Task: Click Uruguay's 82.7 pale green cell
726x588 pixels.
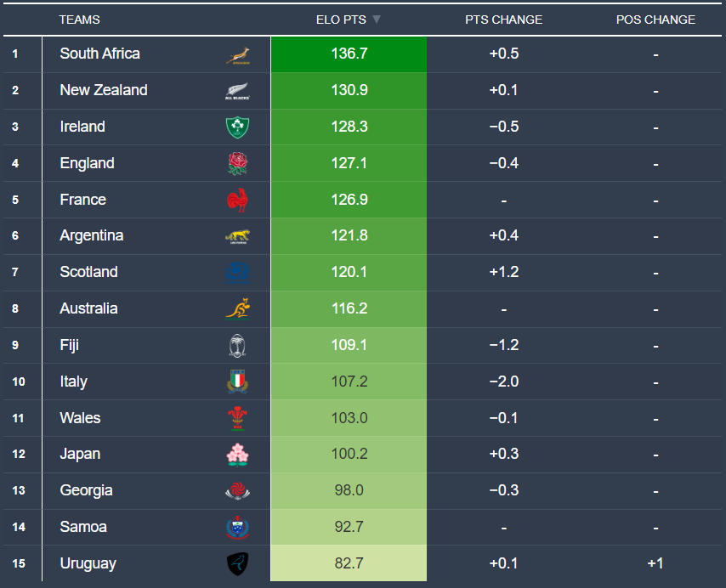Action: (349, 563)
